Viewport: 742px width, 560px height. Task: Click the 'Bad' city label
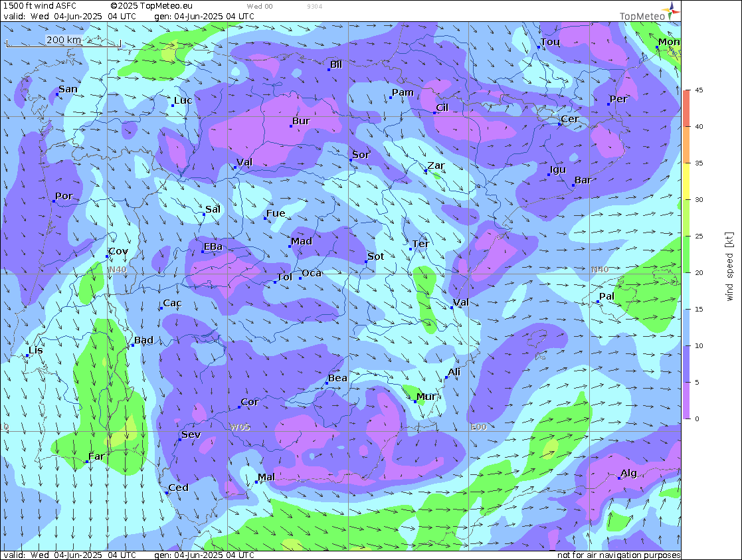pos(143,340)
